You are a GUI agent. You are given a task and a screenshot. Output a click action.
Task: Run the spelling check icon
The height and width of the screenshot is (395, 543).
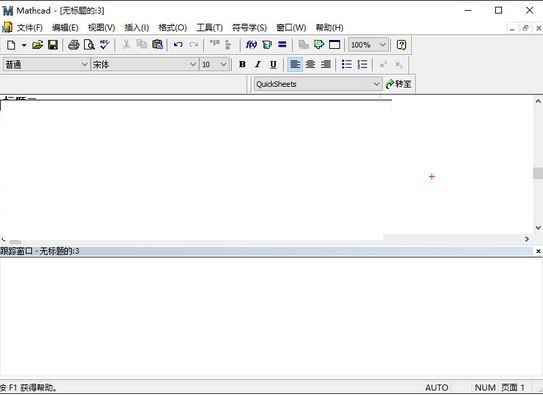click(105, 45)
